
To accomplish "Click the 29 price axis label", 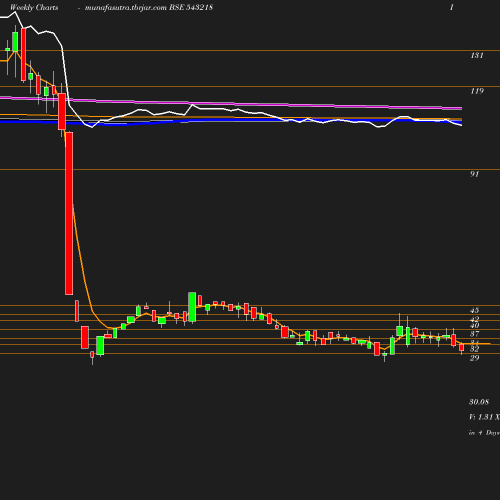I will point(474,358).
